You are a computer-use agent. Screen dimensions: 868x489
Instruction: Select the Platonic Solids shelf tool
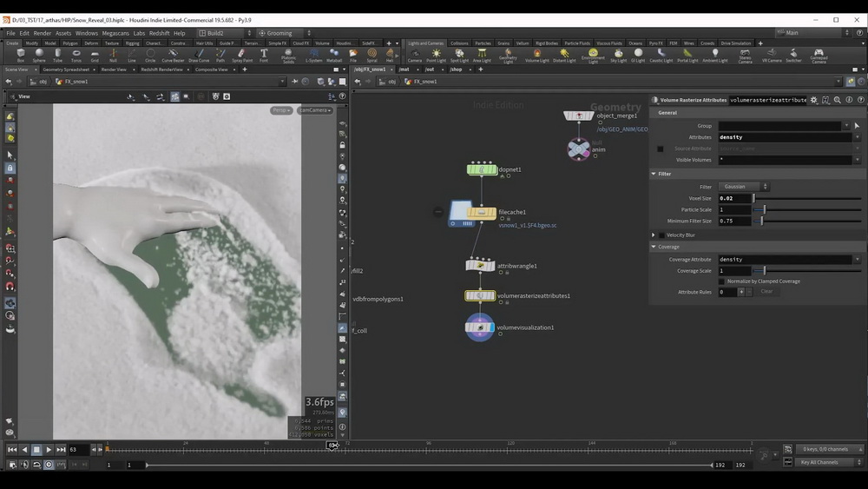click(x=288, y=56)
